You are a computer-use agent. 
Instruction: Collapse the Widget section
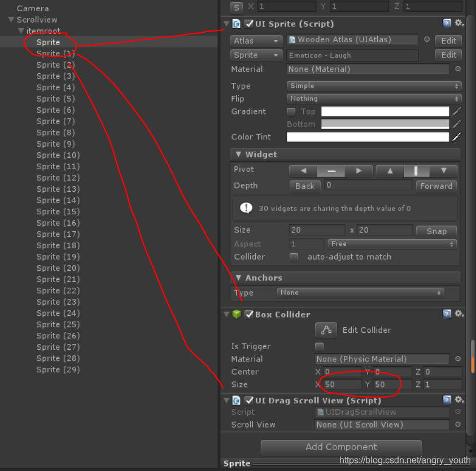239,155
